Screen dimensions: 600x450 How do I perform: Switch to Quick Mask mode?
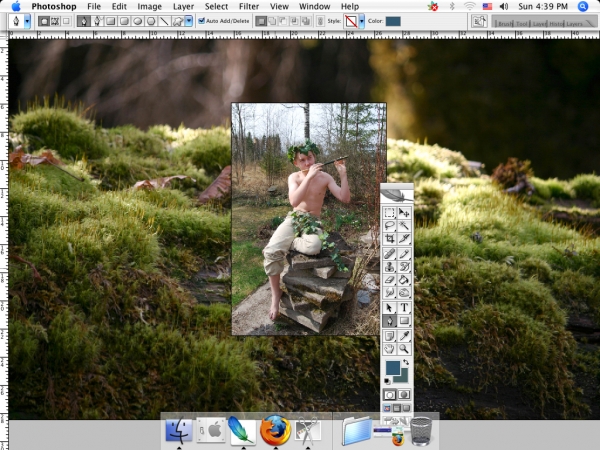[x=404, y=395]
